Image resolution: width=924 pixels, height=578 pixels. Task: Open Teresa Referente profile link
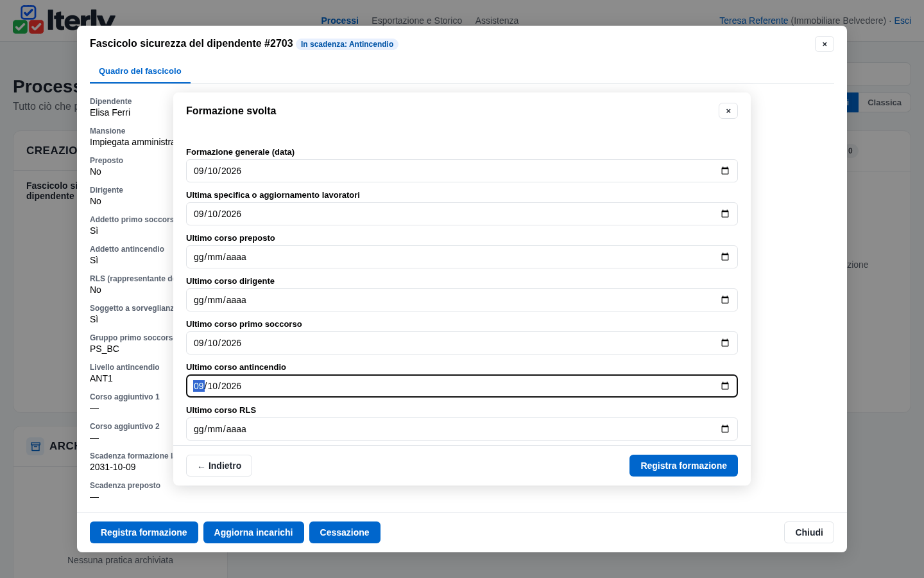point(753,21)
